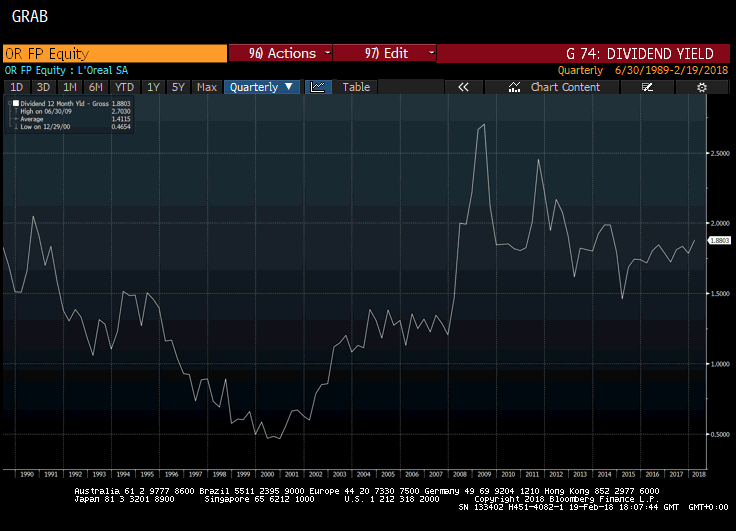Open the Quarterly periodicity dropdown
736x531 pixels.
tap(261, 87)
